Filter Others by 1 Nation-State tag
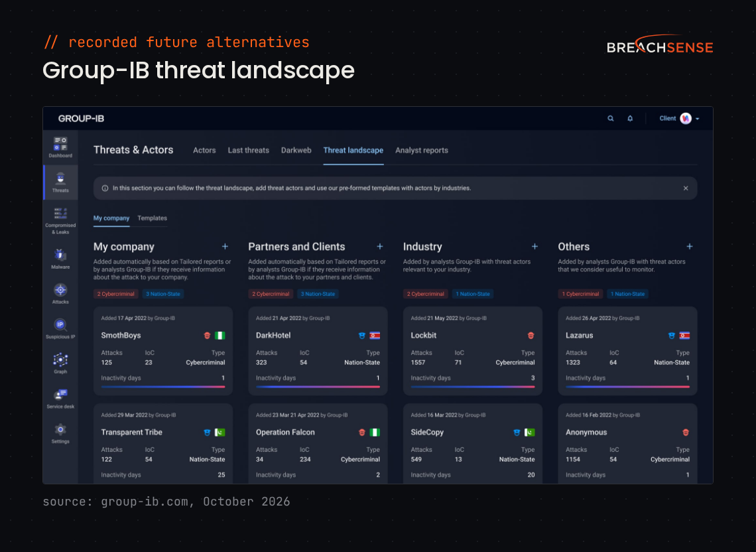 pos(627,294)
